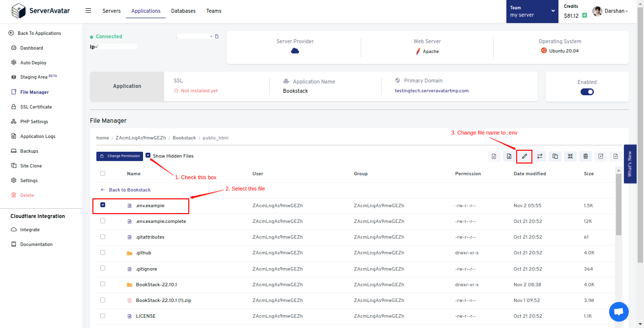
Task: Click the copy IP clipboard icon
Action: [216, 36]
